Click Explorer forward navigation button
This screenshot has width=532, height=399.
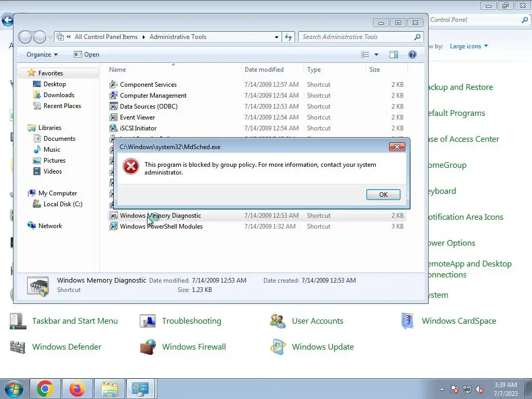[x=39, y=37]
